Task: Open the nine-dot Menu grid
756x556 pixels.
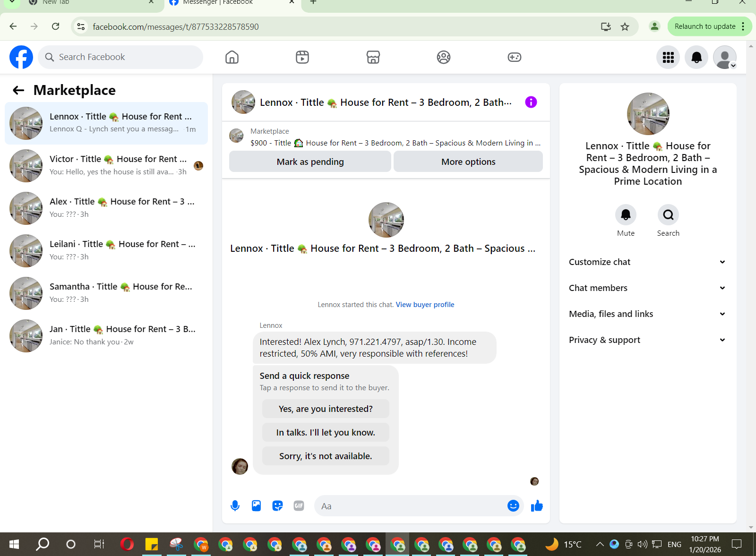Action: [x=668, y=57]
